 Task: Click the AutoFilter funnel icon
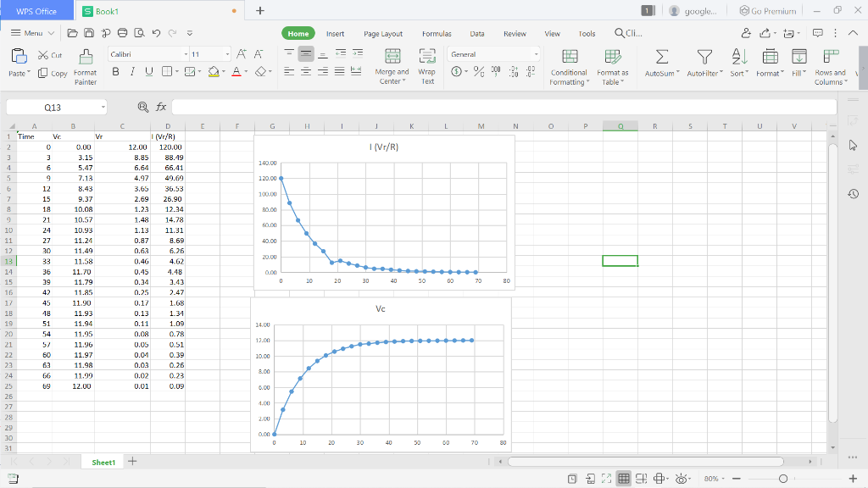tap(704, 57)
